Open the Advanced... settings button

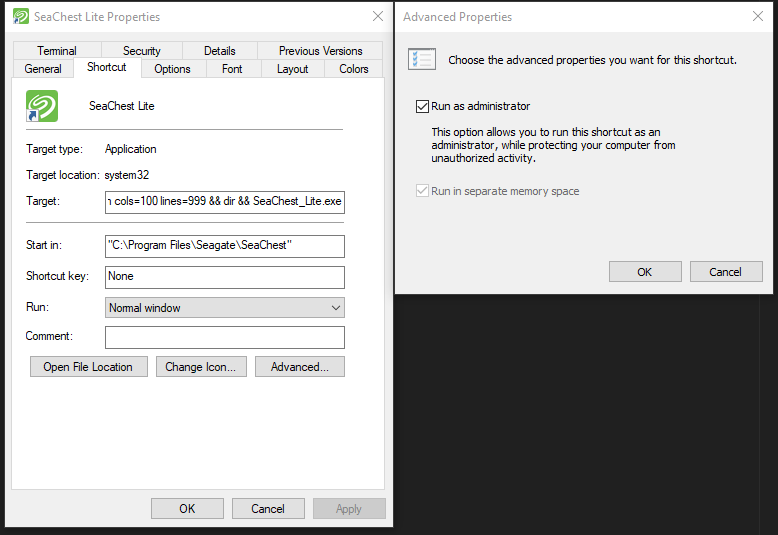pos(300,367)
